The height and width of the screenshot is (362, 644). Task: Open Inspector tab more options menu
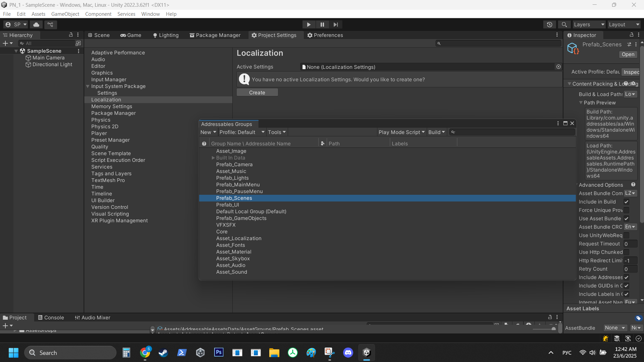(x=639, y=35)
